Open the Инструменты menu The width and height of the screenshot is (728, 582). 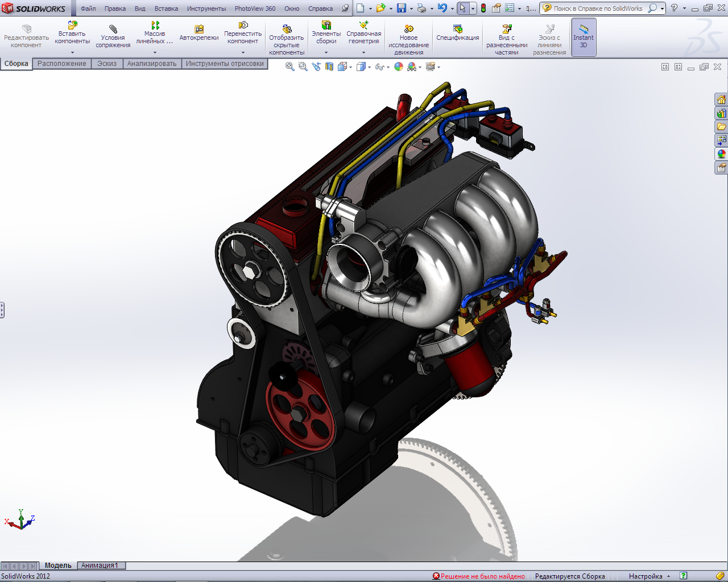pos(206,9)
